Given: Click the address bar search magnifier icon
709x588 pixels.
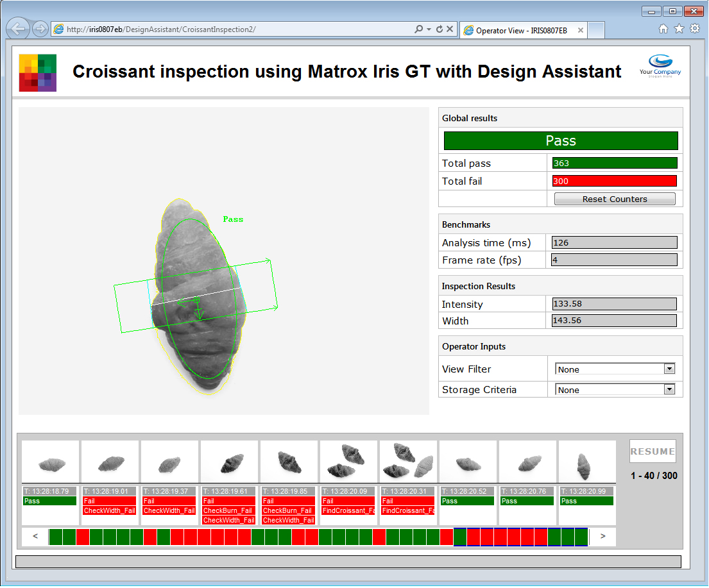Looking at the screenshot, I should (418, 29).
